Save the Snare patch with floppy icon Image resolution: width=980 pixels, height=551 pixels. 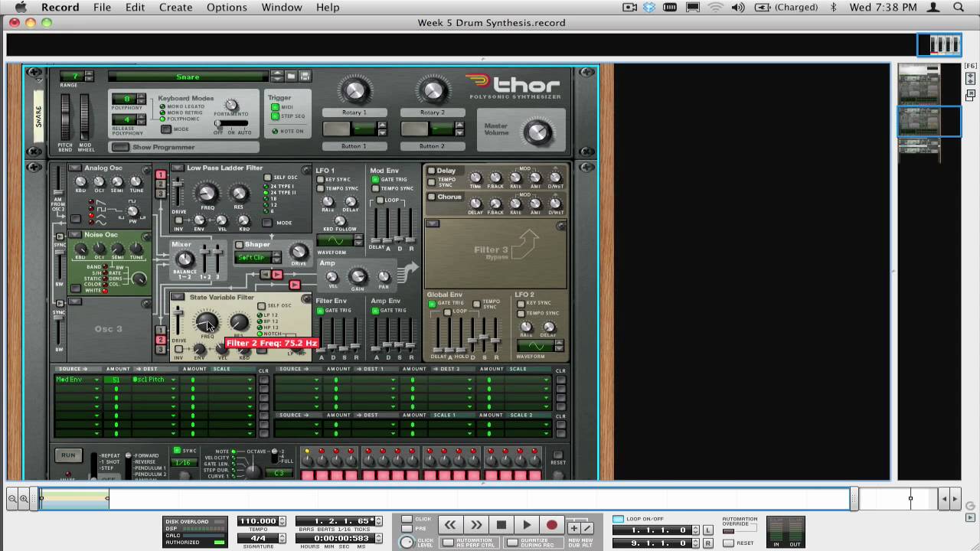click(x=305, y=76)
